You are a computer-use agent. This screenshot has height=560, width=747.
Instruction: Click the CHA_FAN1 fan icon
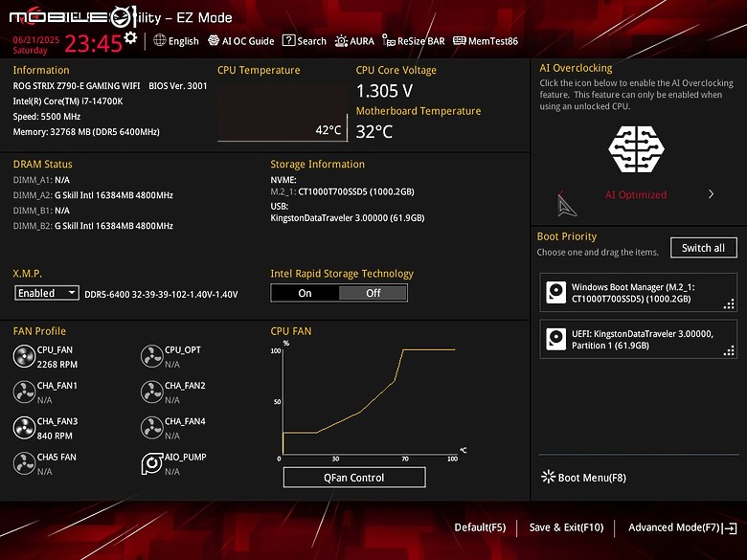[x=24, y=392]
